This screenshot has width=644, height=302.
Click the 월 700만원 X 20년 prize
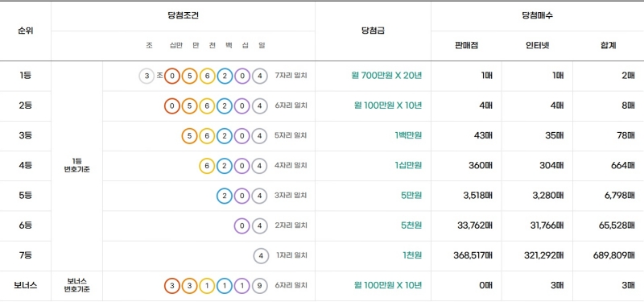tap(386, 76)
